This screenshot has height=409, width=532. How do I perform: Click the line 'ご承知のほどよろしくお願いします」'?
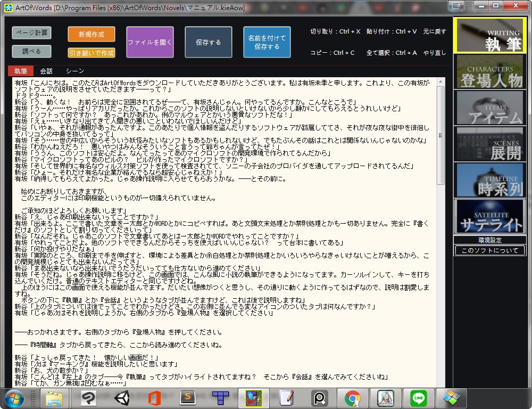tap(73, 210)
